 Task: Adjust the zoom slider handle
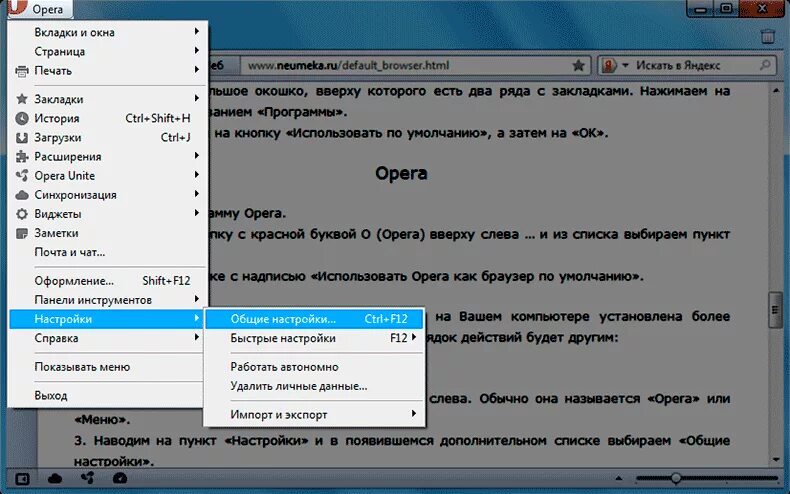coord(676,478)
